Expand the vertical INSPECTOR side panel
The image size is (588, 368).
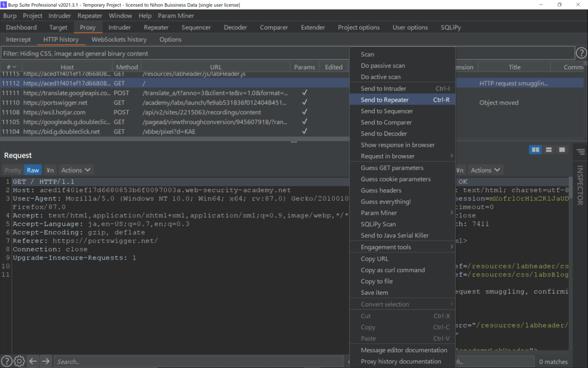point(581,184)
